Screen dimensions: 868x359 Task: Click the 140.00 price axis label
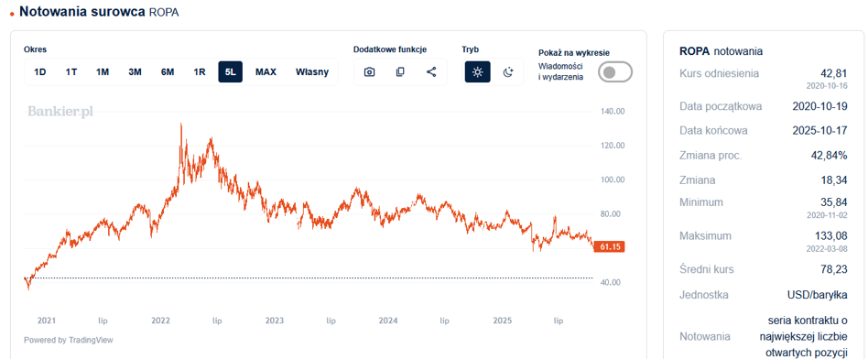coord(613,112)
